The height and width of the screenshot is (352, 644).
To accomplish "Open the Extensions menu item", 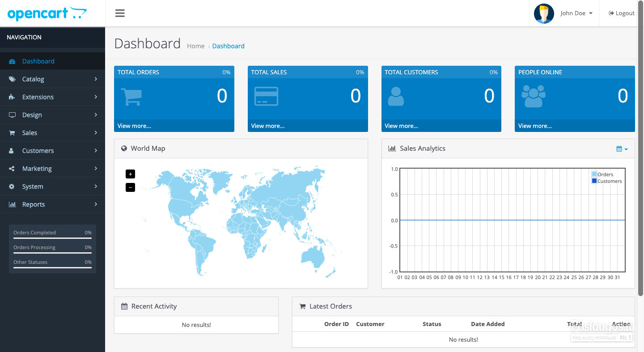I will [x=52, y=97].
